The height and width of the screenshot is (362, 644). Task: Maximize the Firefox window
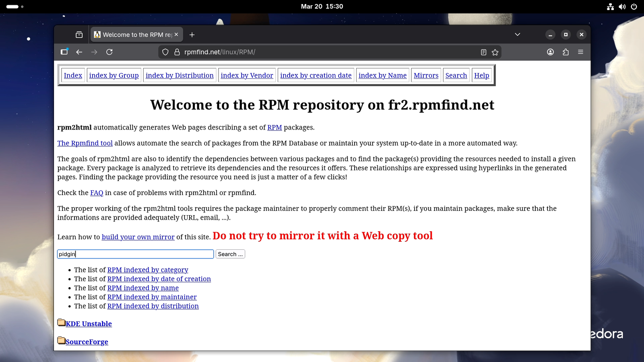pyautogui.click(x=566, y=35)
